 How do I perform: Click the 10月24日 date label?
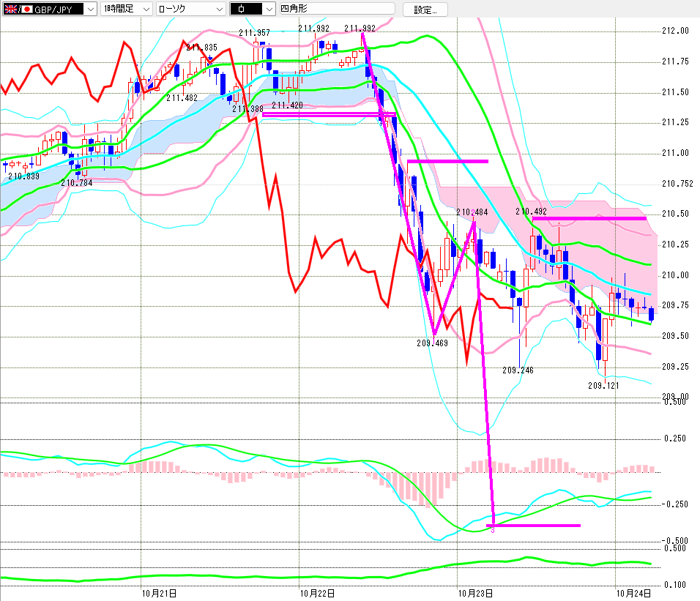[633, 594]
